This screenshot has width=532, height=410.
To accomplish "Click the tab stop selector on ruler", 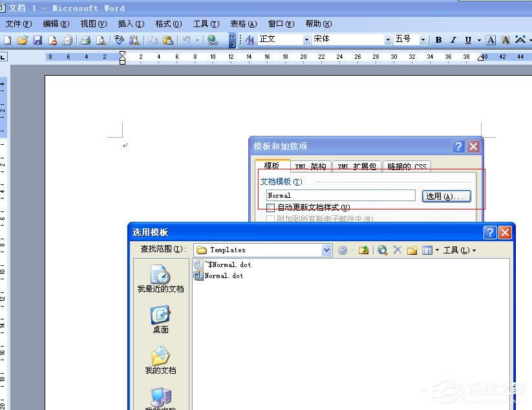I will point(3,57).
